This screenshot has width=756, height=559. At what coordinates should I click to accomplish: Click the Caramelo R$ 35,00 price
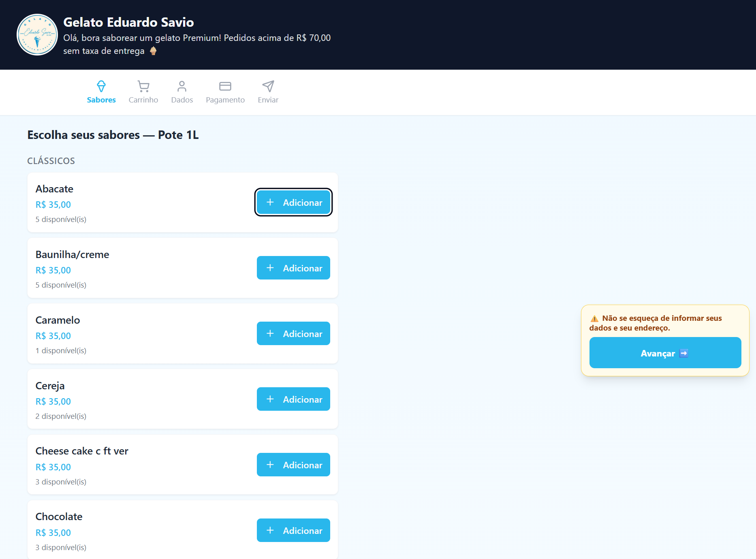53,336
